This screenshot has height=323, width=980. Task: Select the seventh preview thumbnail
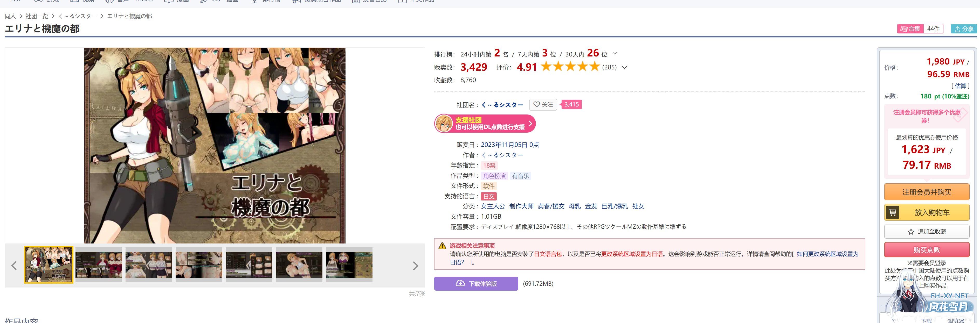pos(349,265)
